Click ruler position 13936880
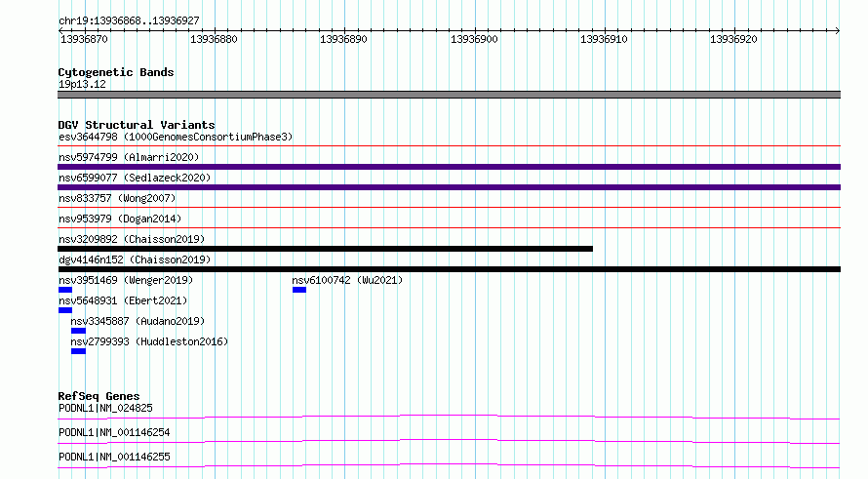 click(x=214, y=39)
